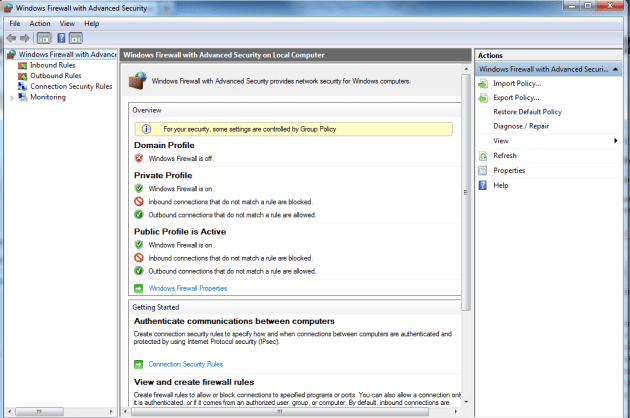Screen dimensions: 630x418
Task: Toggle the Show/Hide Action Pane toolbar icon
Action: (76, 38)
